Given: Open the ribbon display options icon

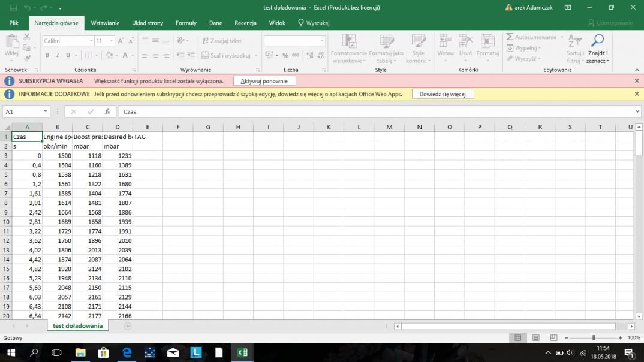Looking at the screenshot, I should (568, 8).
